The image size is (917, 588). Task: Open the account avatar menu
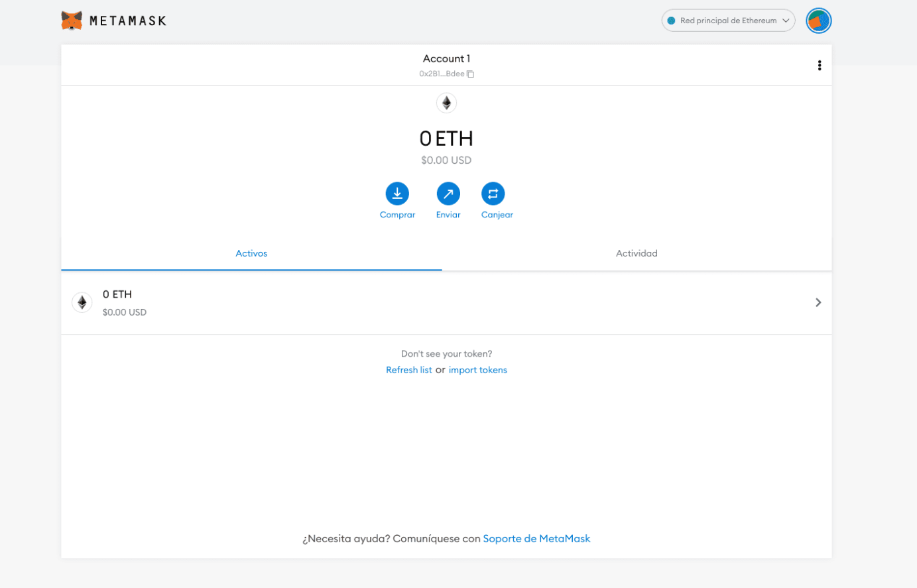coord(818,21)
